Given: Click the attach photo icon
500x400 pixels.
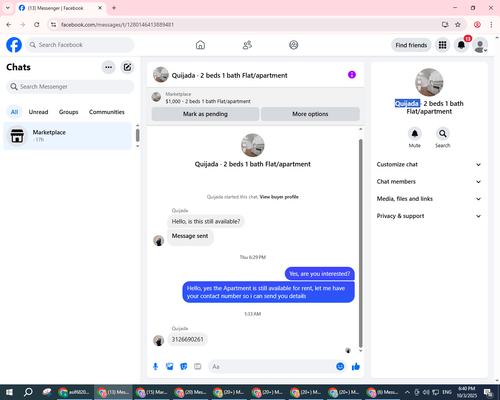Looking at the screenshot, I should (170, 367).
